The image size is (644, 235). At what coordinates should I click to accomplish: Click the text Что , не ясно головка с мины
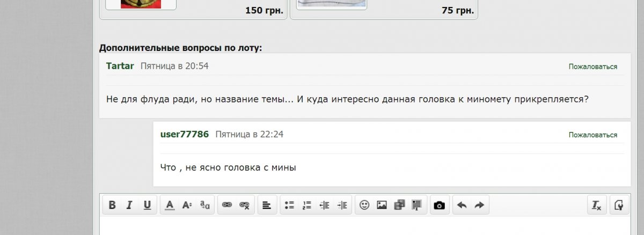(228, 167)
